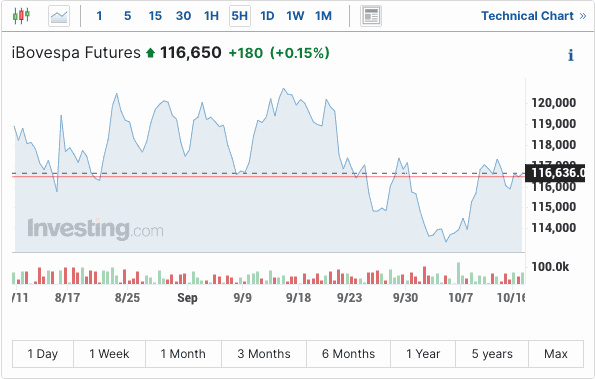Click the 116,650 price value
The height and width of the screenshot is (379, 595).
pyautogui.click(x=190, y=53)
